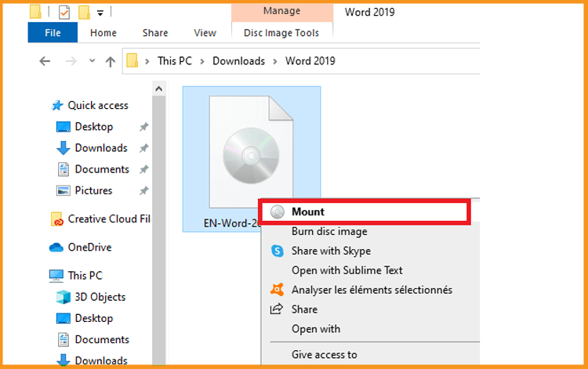The image size is (588, 369).
Task: Click the properties checkmark icon in title bar
Action: [x=64, y=13]
